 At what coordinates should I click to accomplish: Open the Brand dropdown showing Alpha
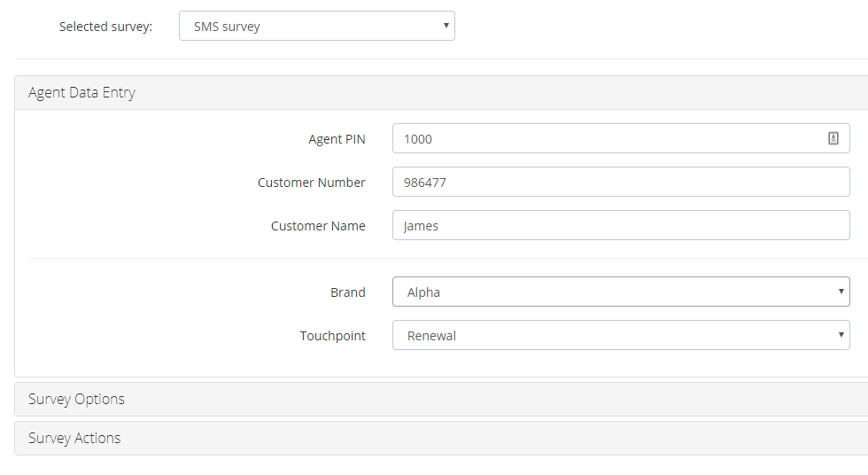point(621,292)
